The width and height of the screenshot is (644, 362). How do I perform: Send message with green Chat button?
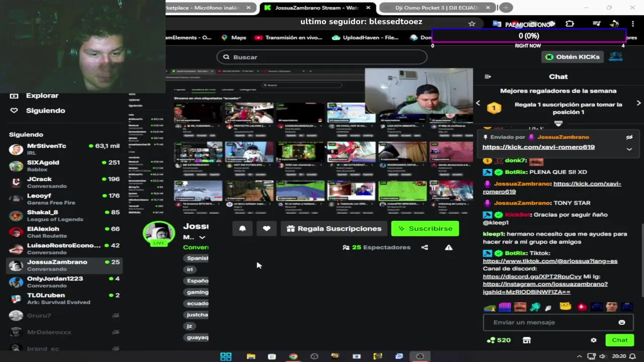[620, 340]
